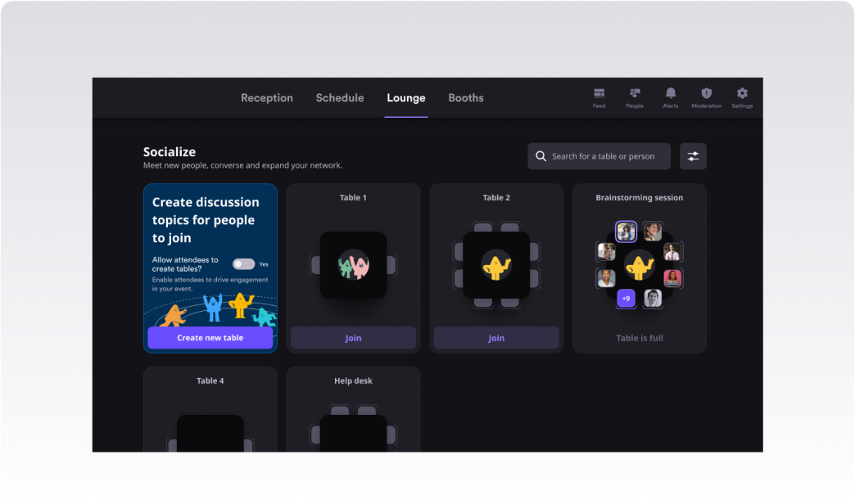Click the Table 1 title
The width and height of the screenshot is (855, 504).
(353, 198)
